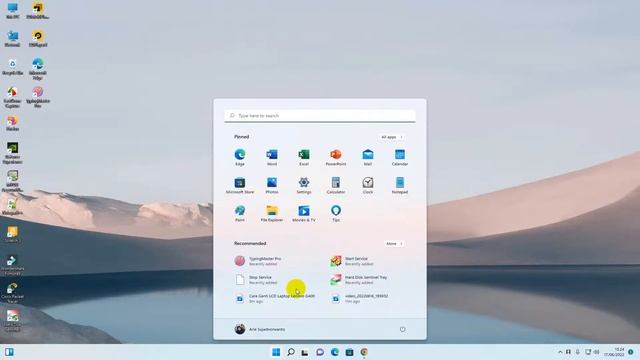Open the Tips app
640x360 pixels.
(x=336, y=213)
